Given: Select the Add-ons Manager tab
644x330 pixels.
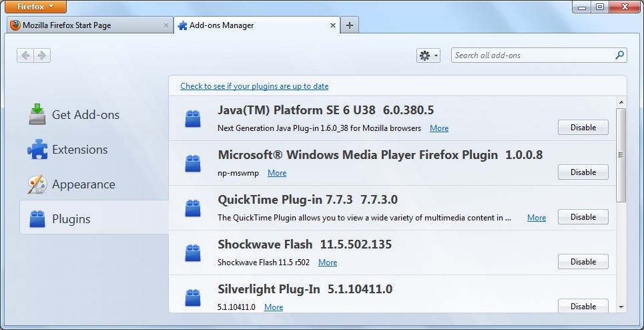Looking at the screenshot, I should pyautogui.click(x=257, y=25).
